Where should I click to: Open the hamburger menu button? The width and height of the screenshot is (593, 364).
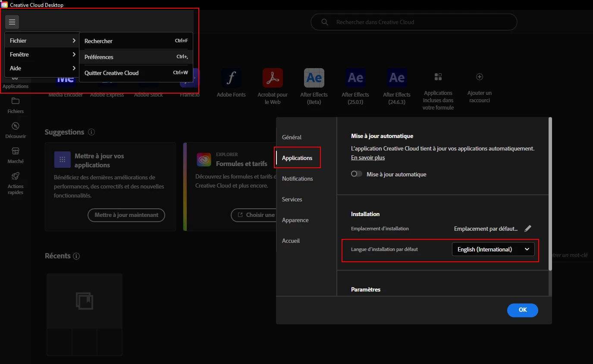12,22
